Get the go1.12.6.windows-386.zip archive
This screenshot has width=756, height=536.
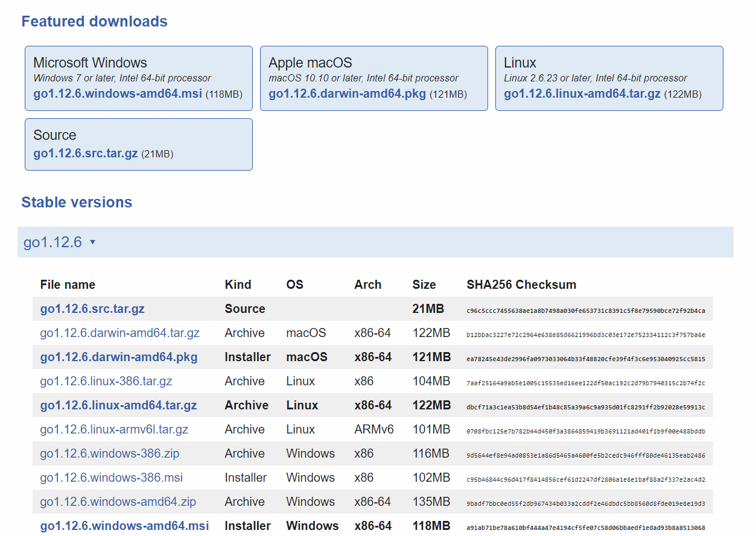[110, 453]
